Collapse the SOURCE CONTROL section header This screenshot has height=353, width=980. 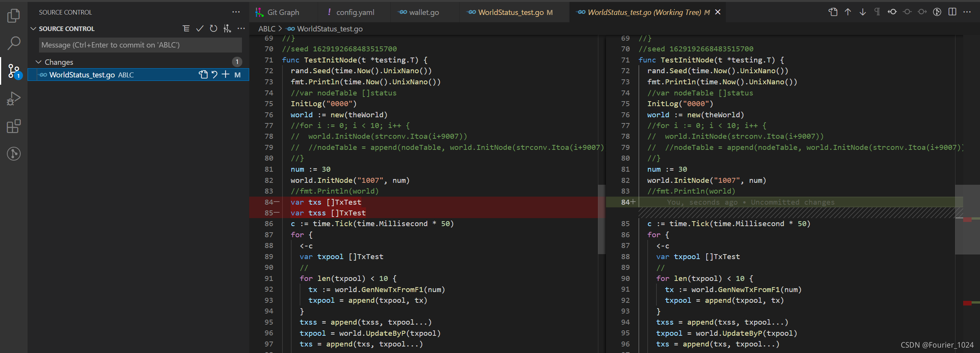point(33,29)
